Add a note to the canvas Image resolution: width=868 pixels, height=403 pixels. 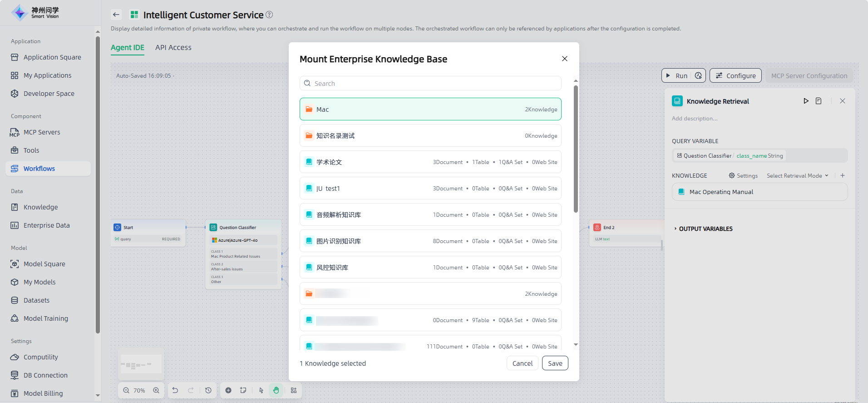[243, 390]
